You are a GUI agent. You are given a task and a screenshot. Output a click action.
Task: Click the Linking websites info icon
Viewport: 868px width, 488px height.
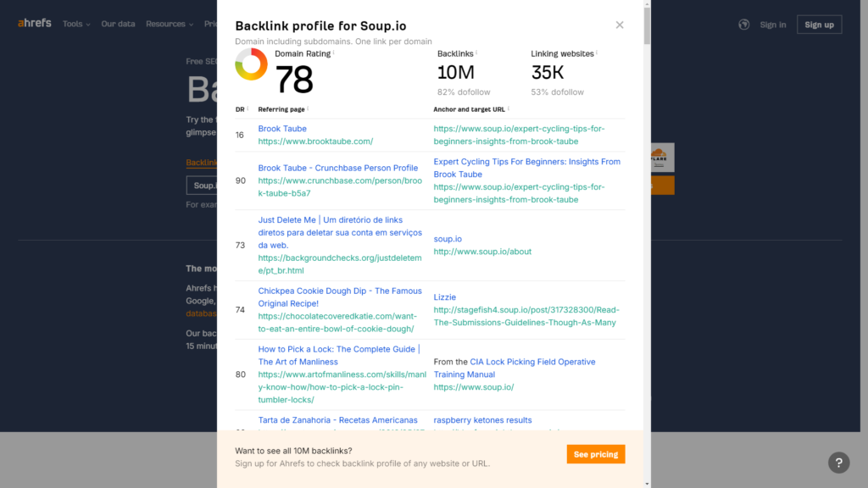click(597, 53)
